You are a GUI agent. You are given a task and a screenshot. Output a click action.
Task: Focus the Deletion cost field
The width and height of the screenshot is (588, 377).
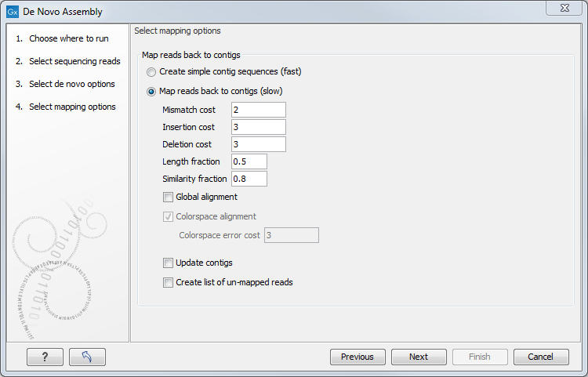tap(258, 144)
